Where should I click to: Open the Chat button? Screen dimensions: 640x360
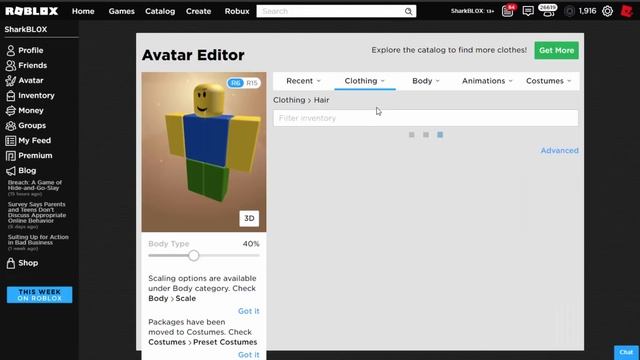pos(626,352)
